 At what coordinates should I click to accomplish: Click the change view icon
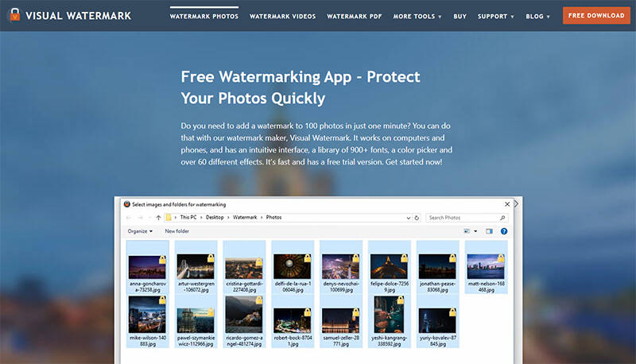point(467,231)
